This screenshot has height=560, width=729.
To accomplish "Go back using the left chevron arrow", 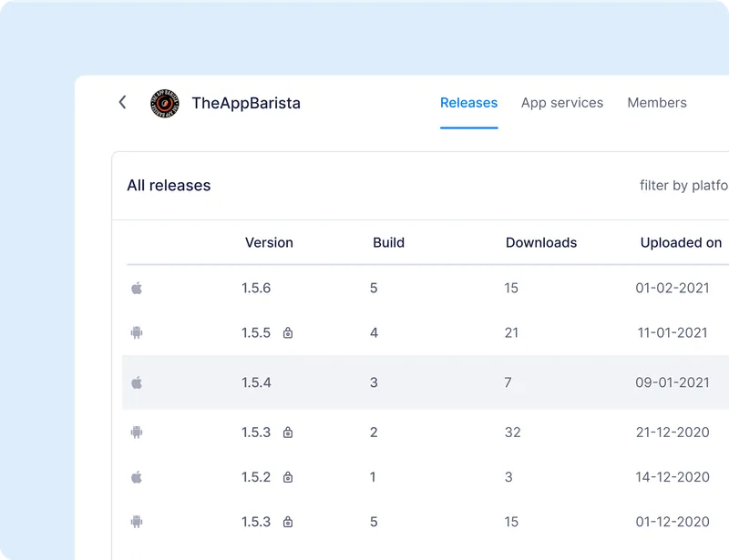I will [x=122, y=102].
